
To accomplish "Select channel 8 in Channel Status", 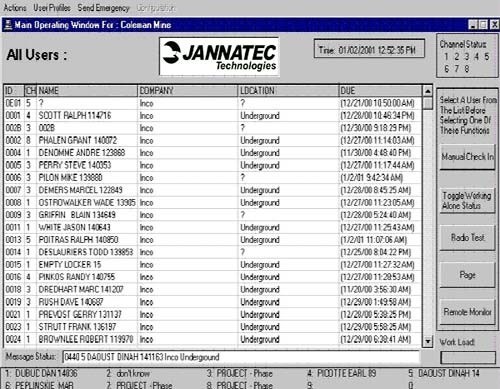I will (x=467, y=69).
